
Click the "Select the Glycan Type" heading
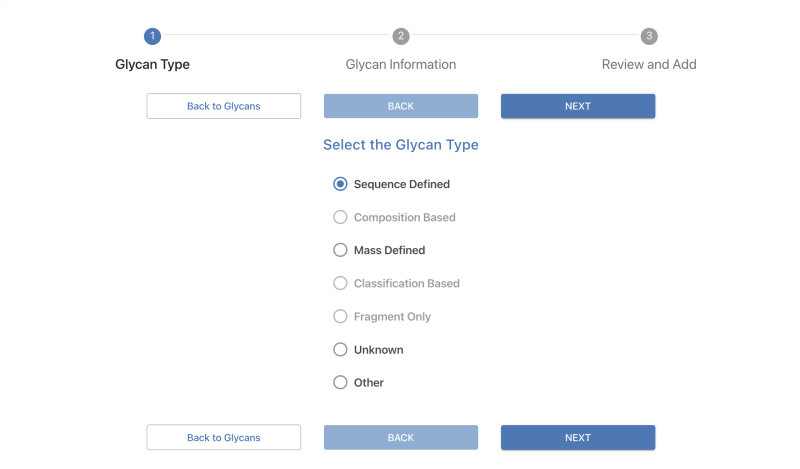pos(401,145)
